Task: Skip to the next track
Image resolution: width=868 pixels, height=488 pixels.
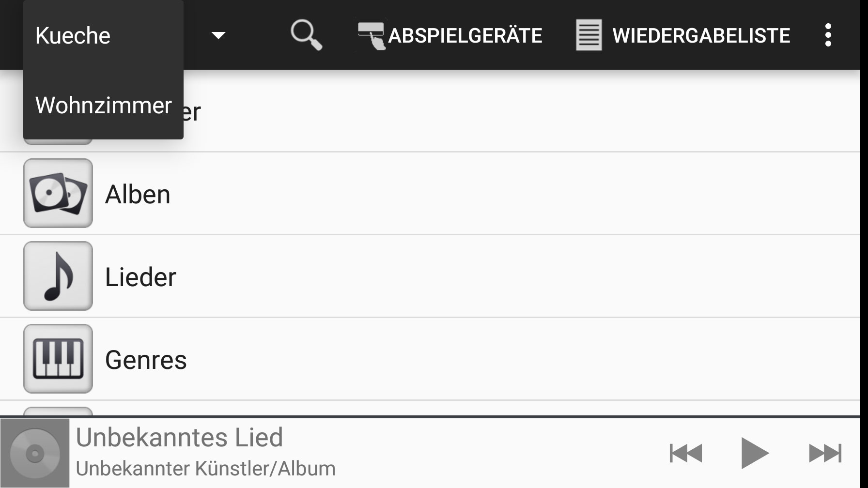Action: [825, 453]
